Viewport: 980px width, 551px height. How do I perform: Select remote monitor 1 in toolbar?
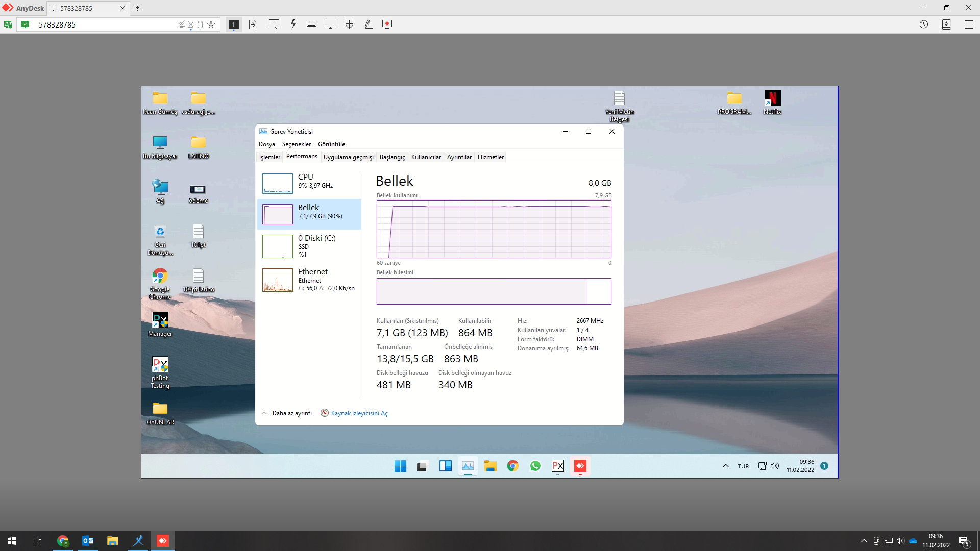pyautogui.click(x=234, y=24)
